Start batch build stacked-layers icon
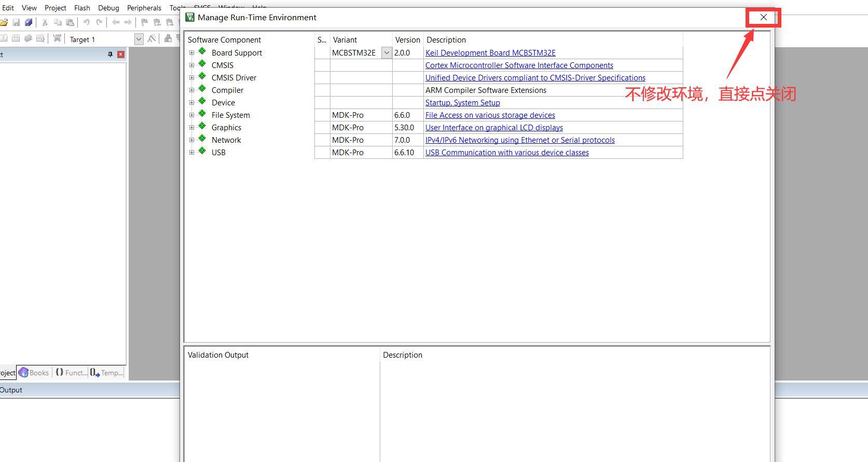 pyautogui.click(x=28, y=38)
